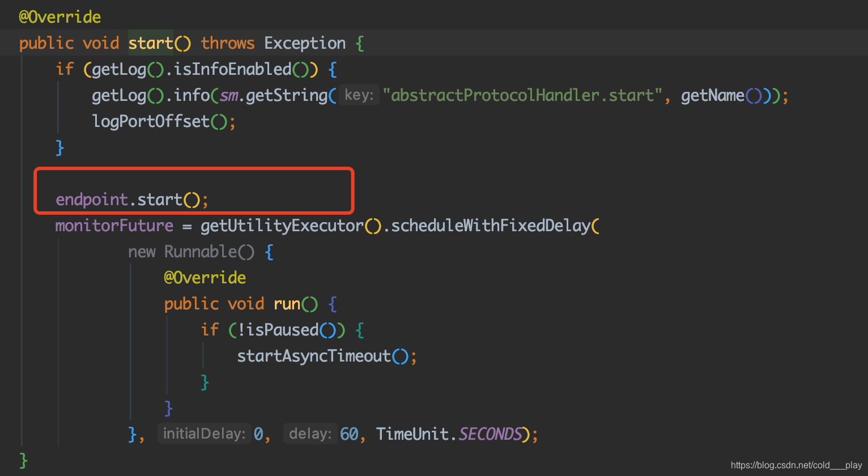Click the start method name in declaration
This screenshot has width=868, height=476.
(151, 43)
